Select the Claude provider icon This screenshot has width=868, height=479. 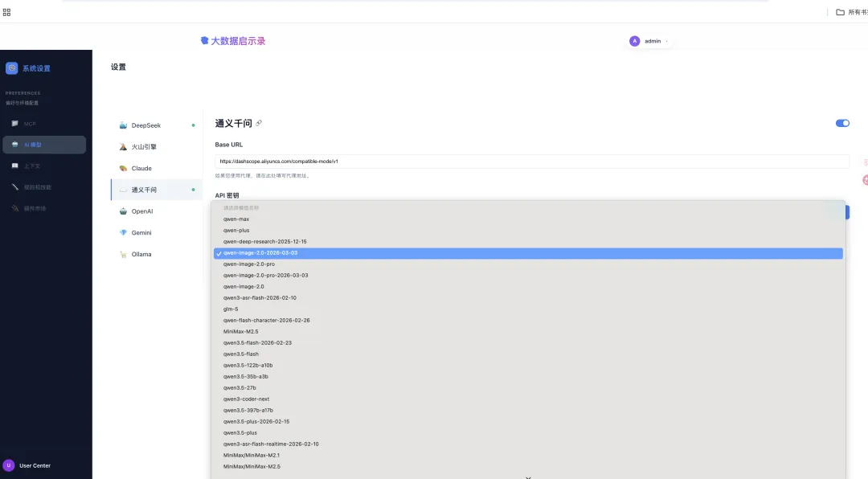click(x=123, y=168)
